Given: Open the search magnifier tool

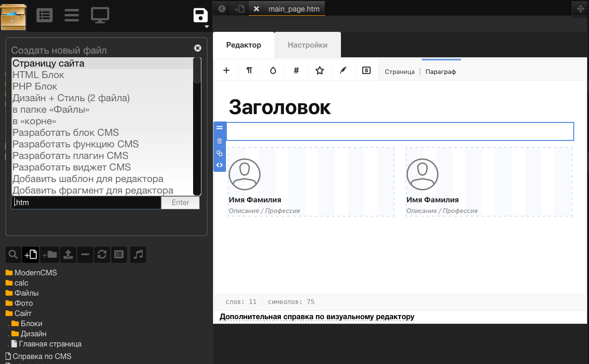Looking at the screenshot, I should [13, 254].
